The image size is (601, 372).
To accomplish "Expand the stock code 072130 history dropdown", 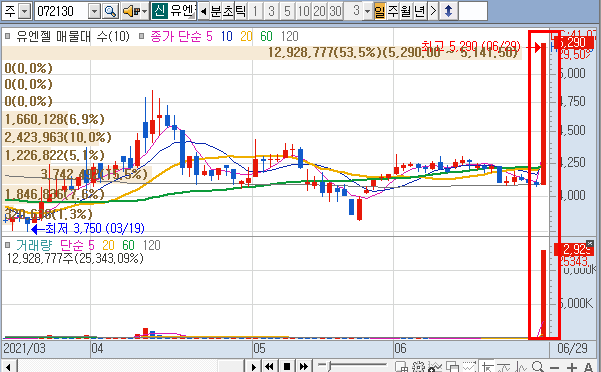I will [x=94, y=11].
